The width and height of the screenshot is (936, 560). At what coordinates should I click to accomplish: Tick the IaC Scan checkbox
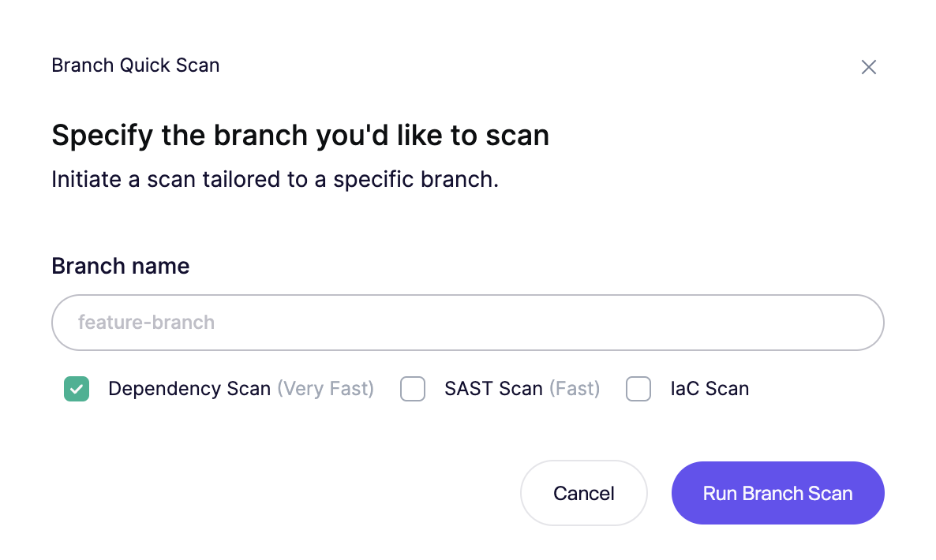tap(638, 389)
